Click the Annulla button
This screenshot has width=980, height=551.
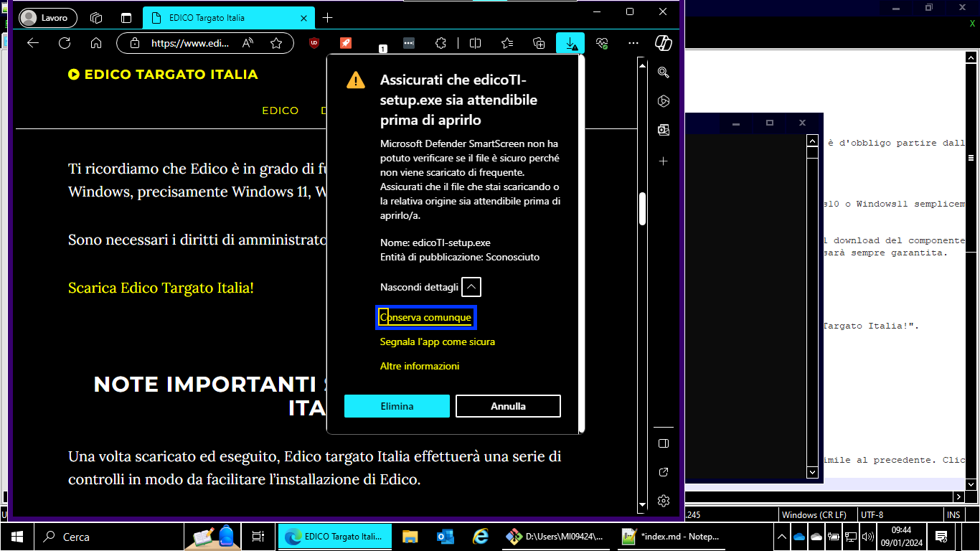pyautogui.click(x=508, y=406)
